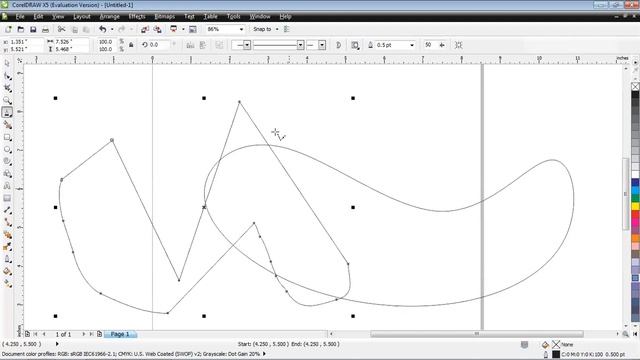Open the freehand smoothing slider arrow
This screenshot has width=640, height=360.
click(x=442, y=45)
